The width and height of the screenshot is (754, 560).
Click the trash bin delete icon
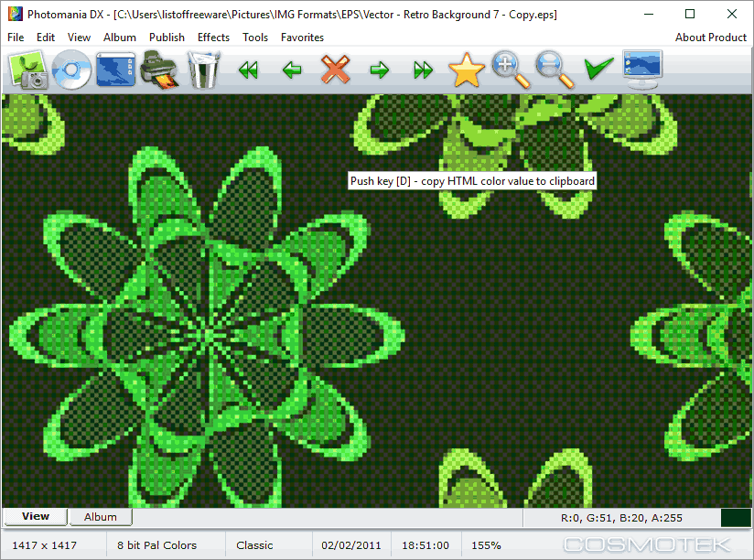(x=203, y=70)
